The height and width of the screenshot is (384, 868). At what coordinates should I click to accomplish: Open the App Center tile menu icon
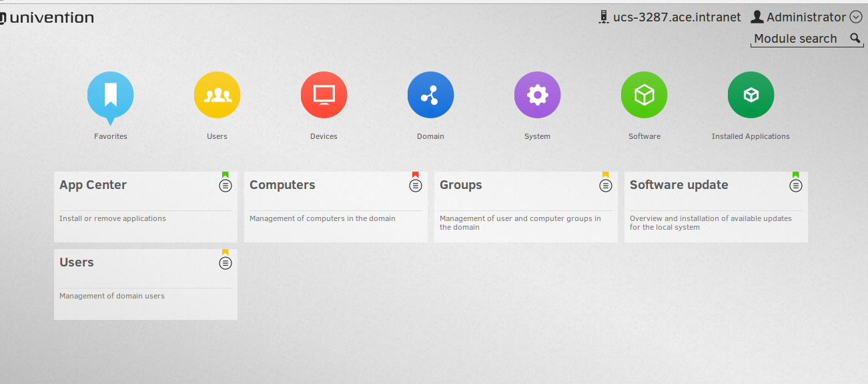(x=226, y=186)
